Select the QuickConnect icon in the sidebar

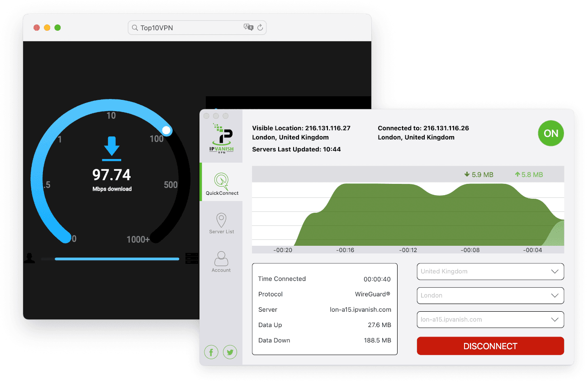click(221, 180)
